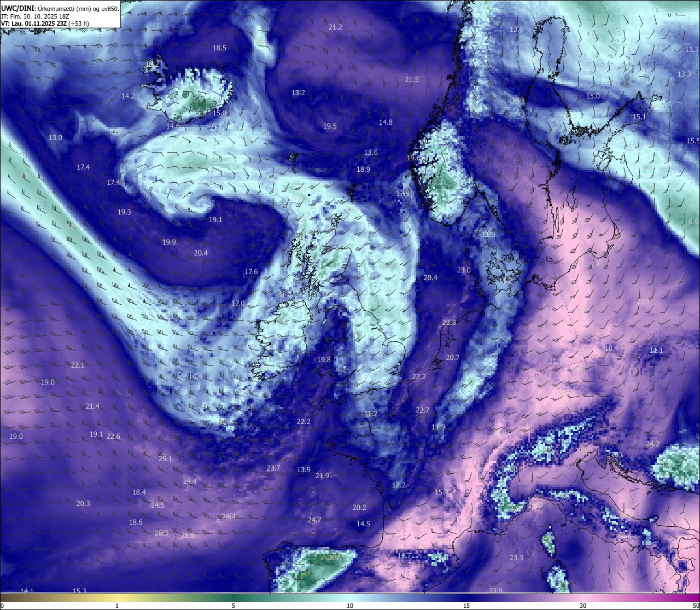Select the 26.8 value label
Screen dimensions: 700x610
click(188, 536)
